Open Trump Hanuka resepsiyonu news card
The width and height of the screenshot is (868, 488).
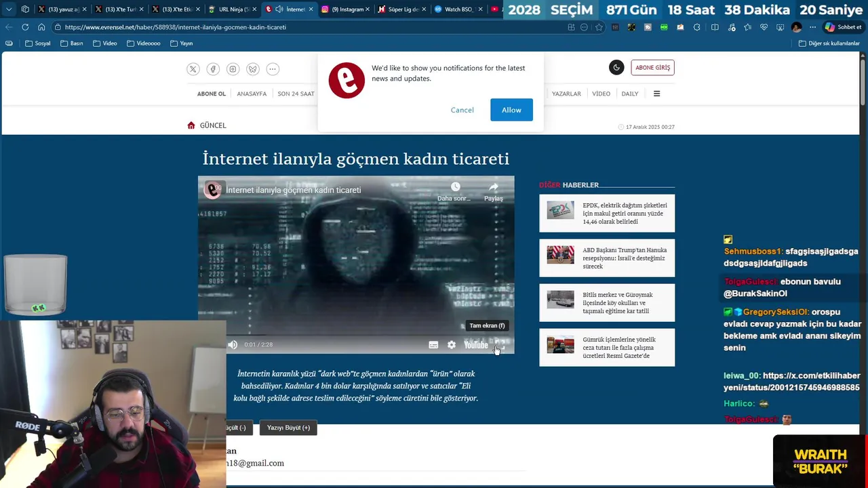607,258
